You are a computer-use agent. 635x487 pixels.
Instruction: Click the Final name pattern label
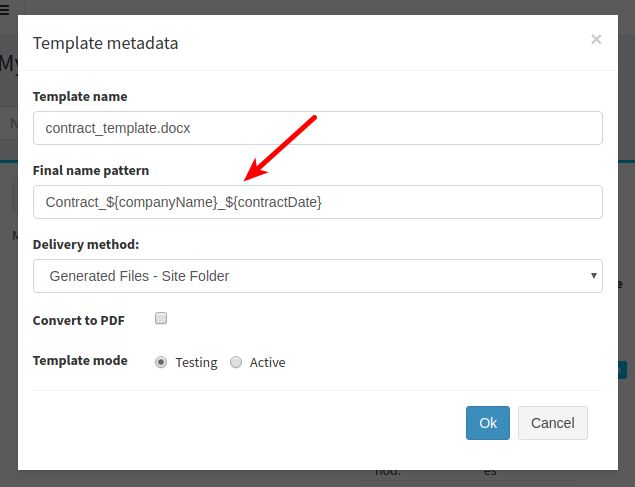tap(91, 170)
